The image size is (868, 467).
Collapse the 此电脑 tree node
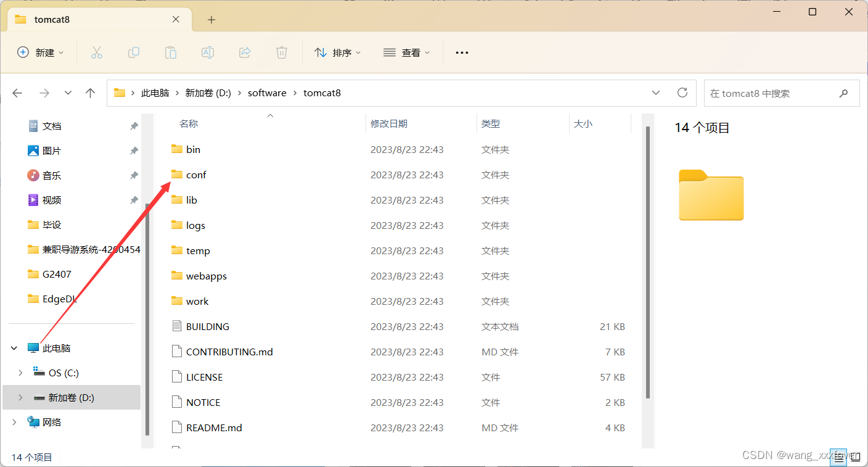14,349
